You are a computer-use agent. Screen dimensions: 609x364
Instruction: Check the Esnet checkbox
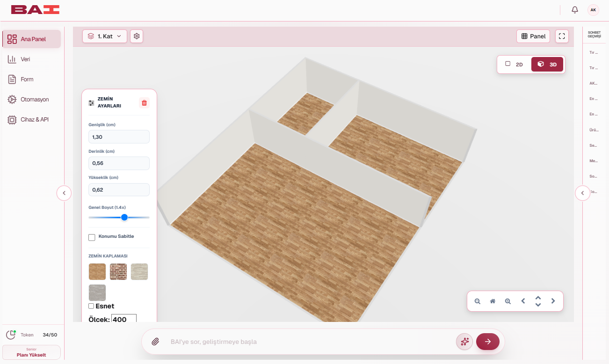pyautogui.click(x=91, y=306)
